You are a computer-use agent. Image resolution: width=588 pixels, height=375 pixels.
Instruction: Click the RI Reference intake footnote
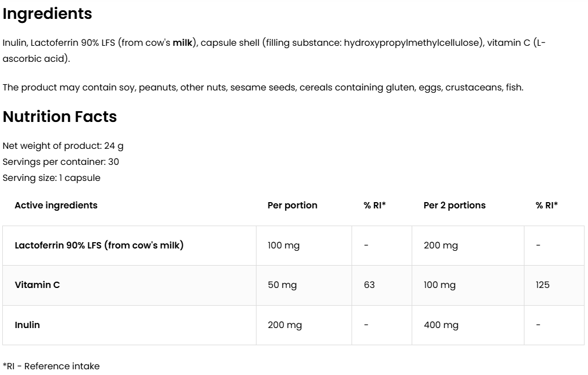click(x=51, y=366)
